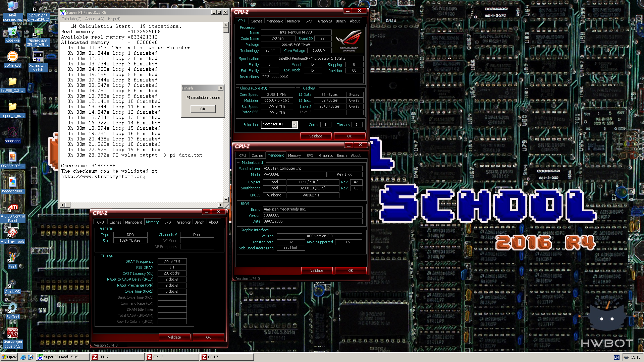Select Memory tab in top CPU-Z window
The height and width of the screenshot is (362, 644).
click(x=293, y=21)
